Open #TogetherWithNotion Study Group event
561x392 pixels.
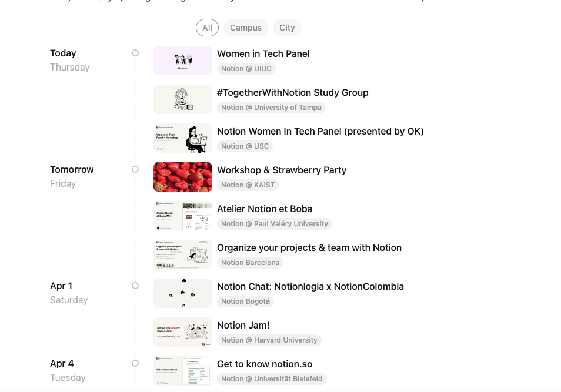click(x=293, y=93)
